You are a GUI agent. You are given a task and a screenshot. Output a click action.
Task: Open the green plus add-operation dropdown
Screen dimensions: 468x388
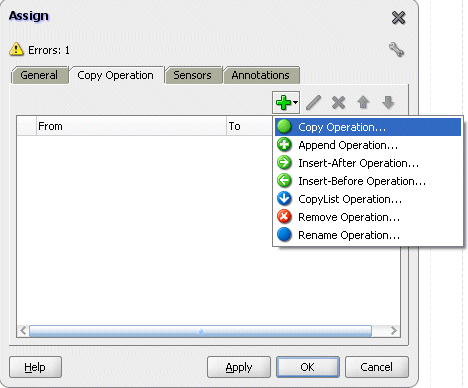(286, 102)
